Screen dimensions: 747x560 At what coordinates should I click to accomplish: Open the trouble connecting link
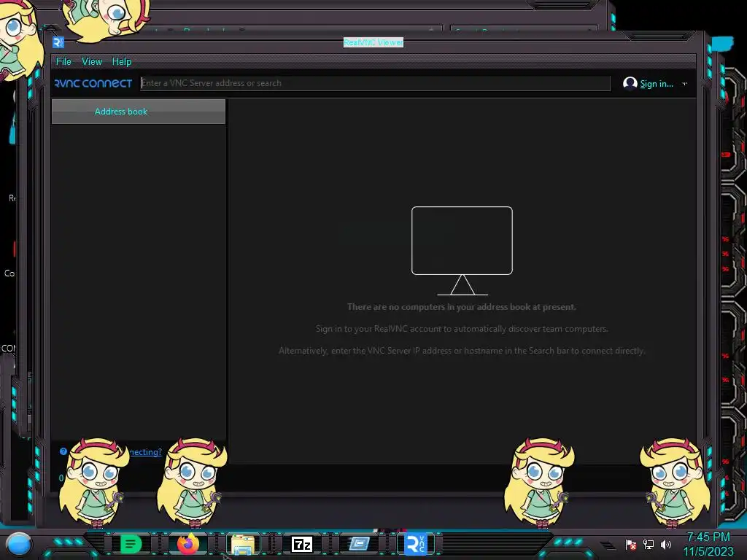pos(145,452)
